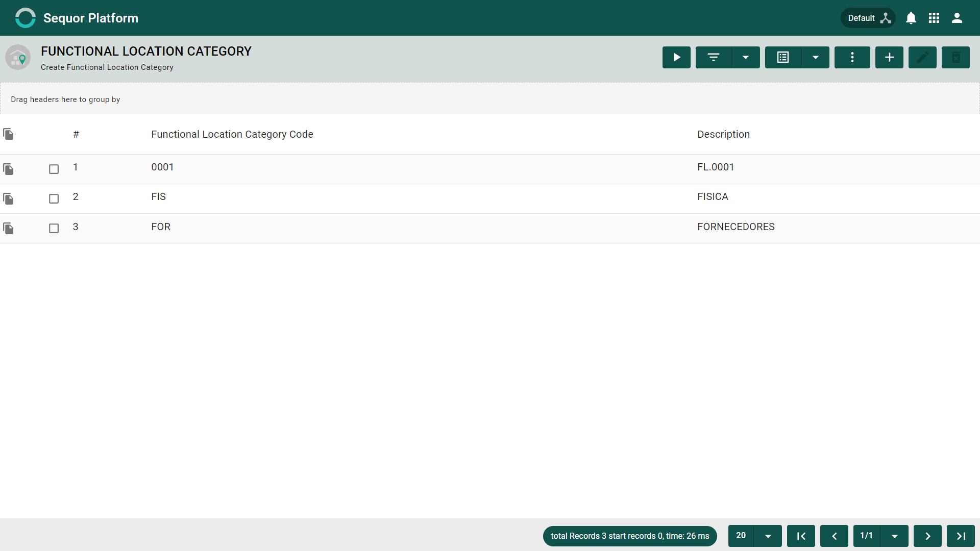The image size is (980, 551).
Task: Click the edit pencil button
Action: pos(922,57)
